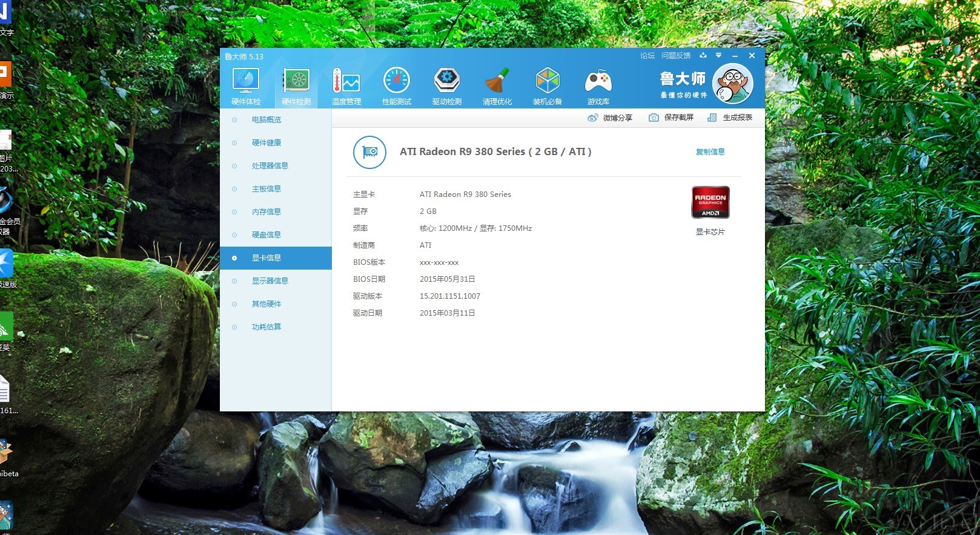Select the 硬件检测 hardware detection icon
The width and height of the screenshot is (980, 535).
tap(296, 86)
